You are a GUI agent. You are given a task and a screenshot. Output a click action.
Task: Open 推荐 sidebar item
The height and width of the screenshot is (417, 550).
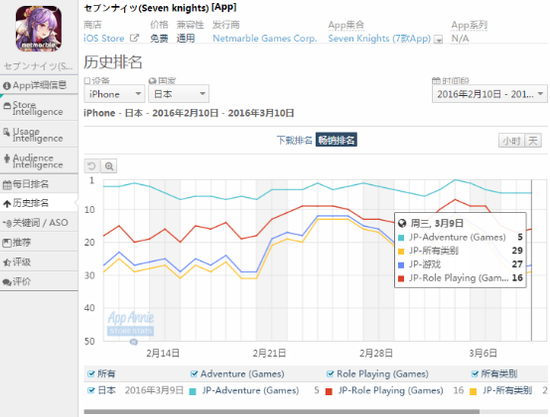(39, 242)
